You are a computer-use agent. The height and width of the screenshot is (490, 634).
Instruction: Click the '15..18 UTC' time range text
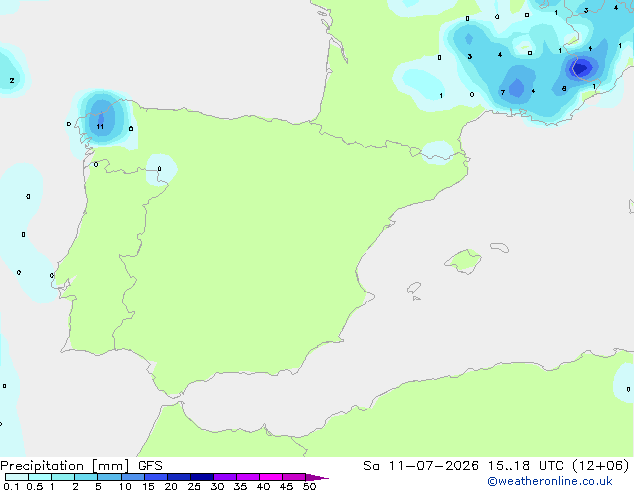pyautogui.click(x=525, y=466)
